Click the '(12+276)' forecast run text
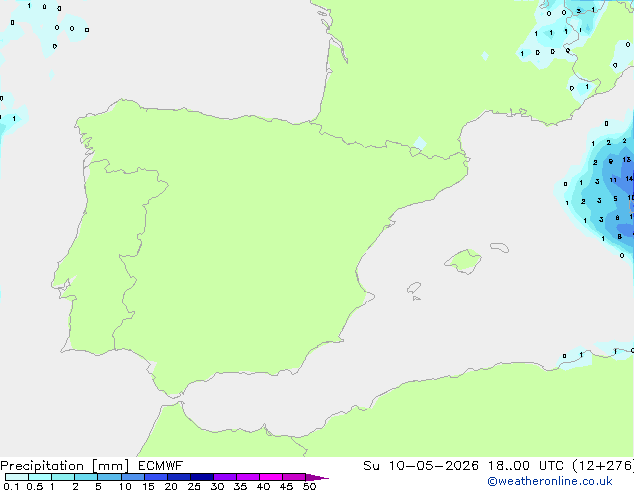The image size is (634, 490). (x=603, y=466)
